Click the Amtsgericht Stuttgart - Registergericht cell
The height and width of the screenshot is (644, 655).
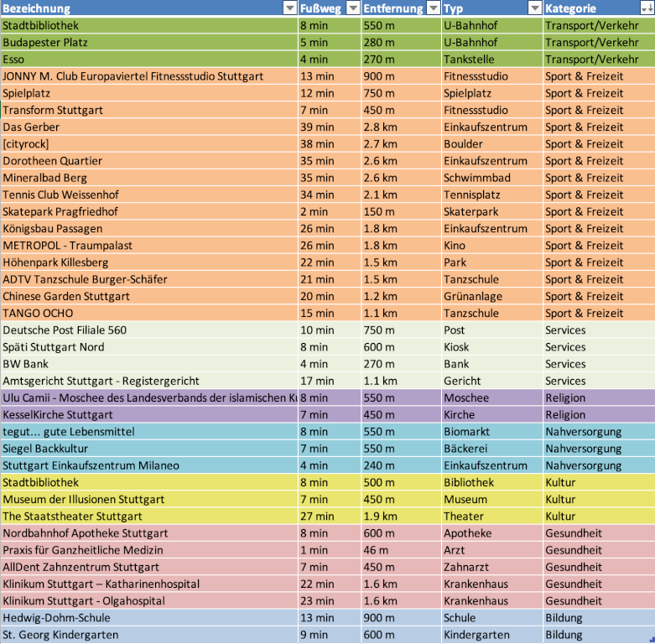coord(149,381)
